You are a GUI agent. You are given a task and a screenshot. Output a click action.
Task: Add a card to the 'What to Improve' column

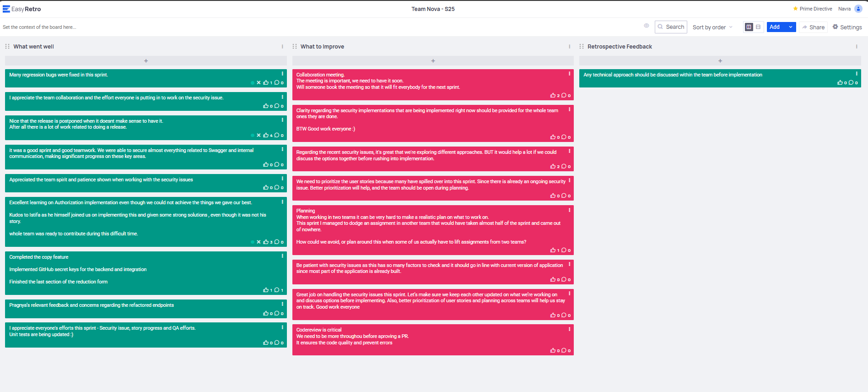pyautogui.click(x=433, y=60)
